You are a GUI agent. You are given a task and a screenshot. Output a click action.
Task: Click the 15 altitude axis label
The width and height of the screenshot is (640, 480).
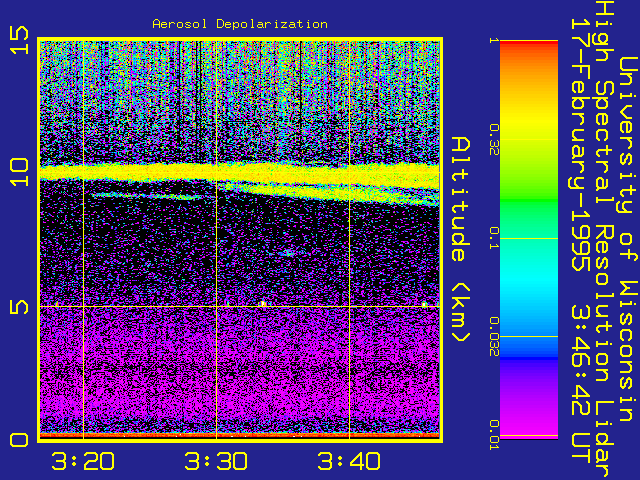point(20,40)
